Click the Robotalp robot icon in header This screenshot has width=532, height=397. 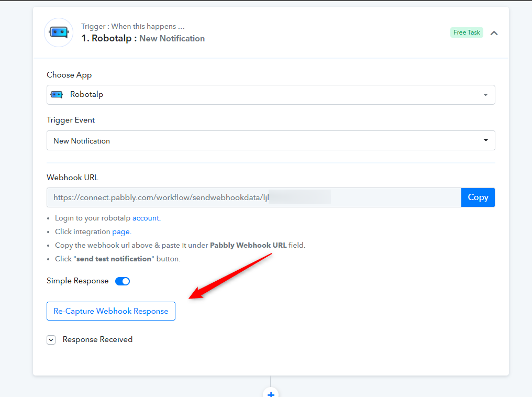(59, 32)
